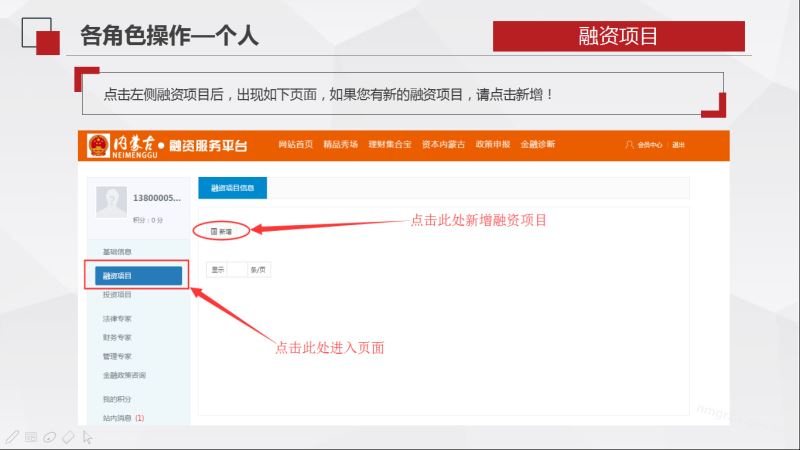Open 站内消息 in the sidebar
Viewport: 800px width, 450px height.
pyautogui.click(x=117, y=418)
